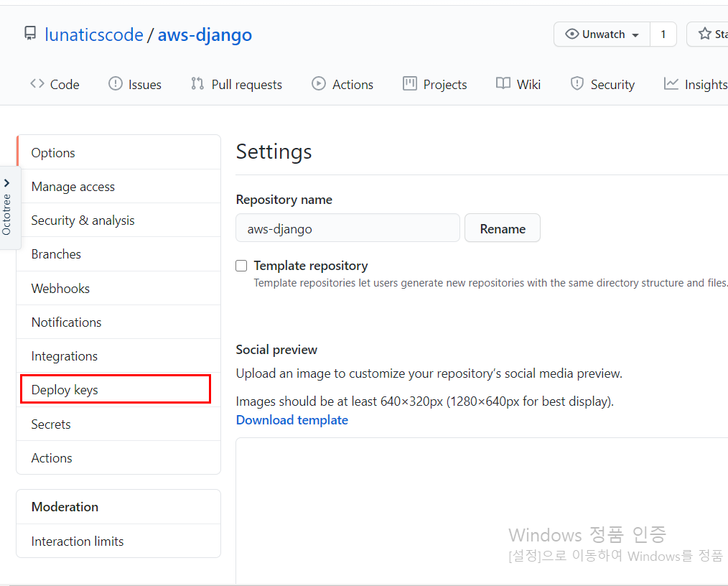Click the Projects tab board icon
Image resolution: width=728 pixels, height=586 pixels.
(x=409, y=83)
